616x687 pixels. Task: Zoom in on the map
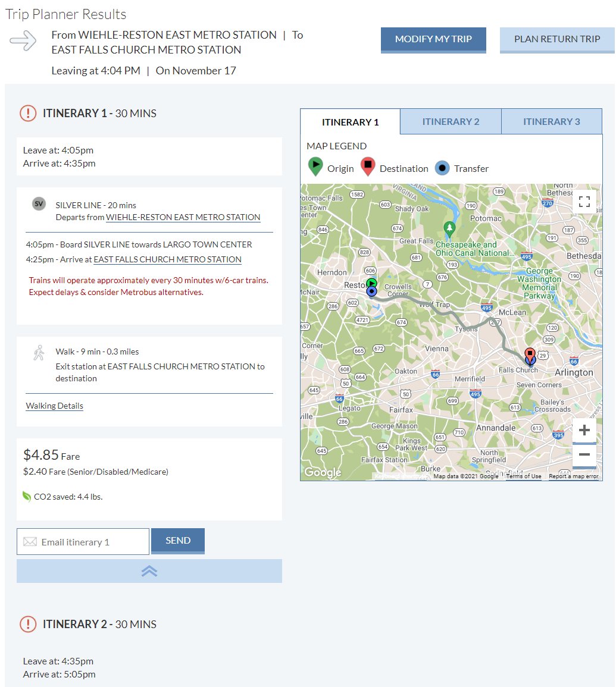(x=584, y=430)
